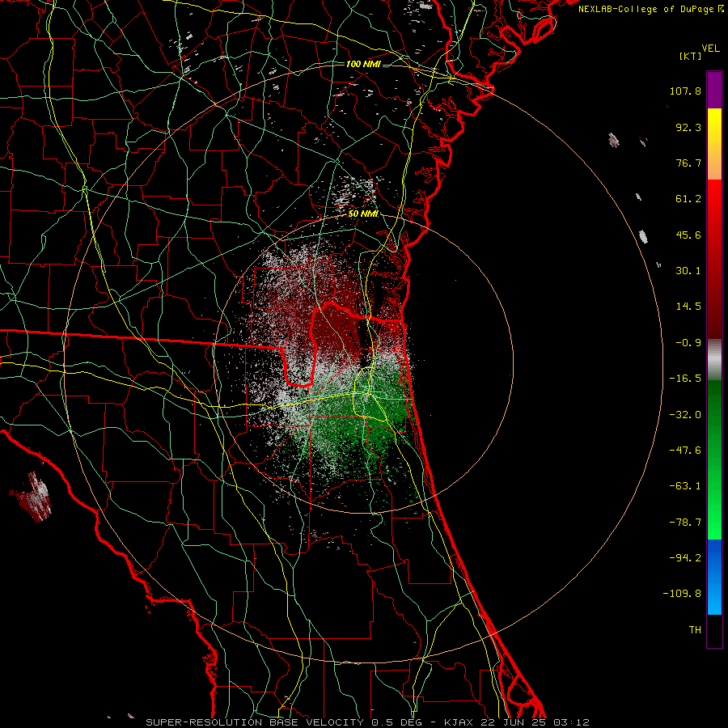Select the 30.1 velocity scale value

coord(688,271)
